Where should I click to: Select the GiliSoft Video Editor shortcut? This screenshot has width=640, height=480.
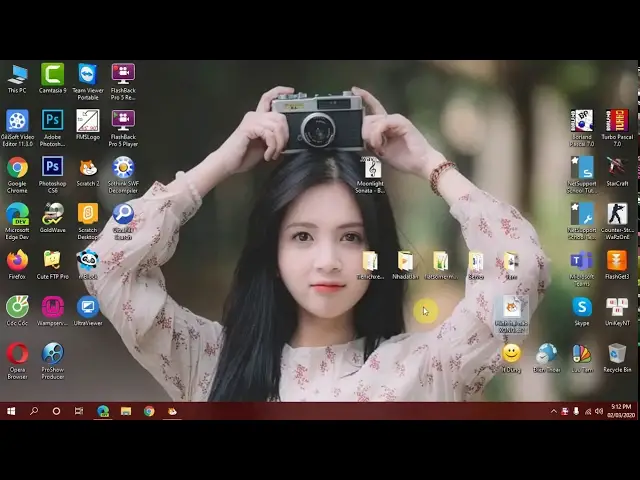pyautogui.click(x=17, y=128)
